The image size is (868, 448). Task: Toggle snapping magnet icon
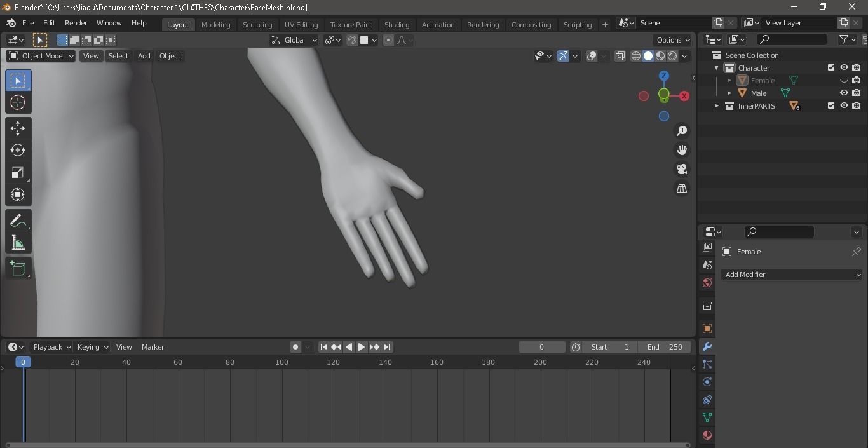point(352,40)
